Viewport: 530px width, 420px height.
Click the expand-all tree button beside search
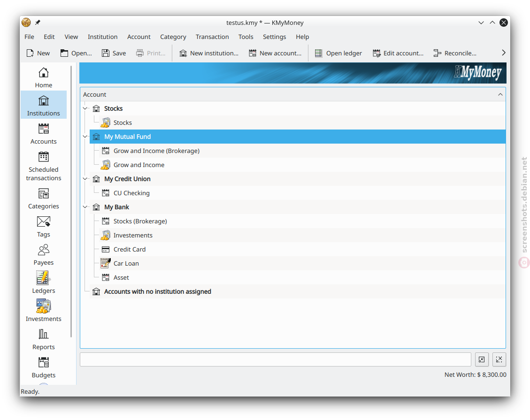pos(499,359)
